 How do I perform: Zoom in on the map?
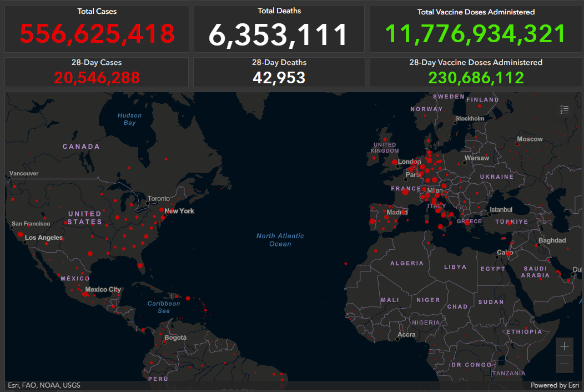565,346
